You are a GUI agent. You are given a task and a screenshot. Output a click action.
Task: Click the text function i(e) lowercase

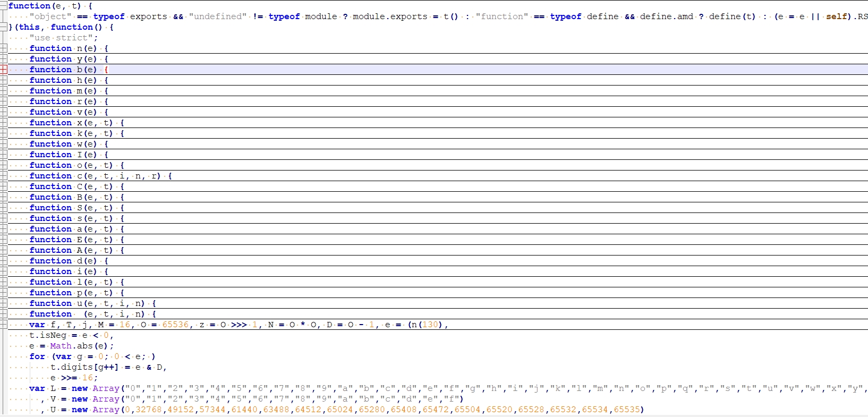point(64,271)
